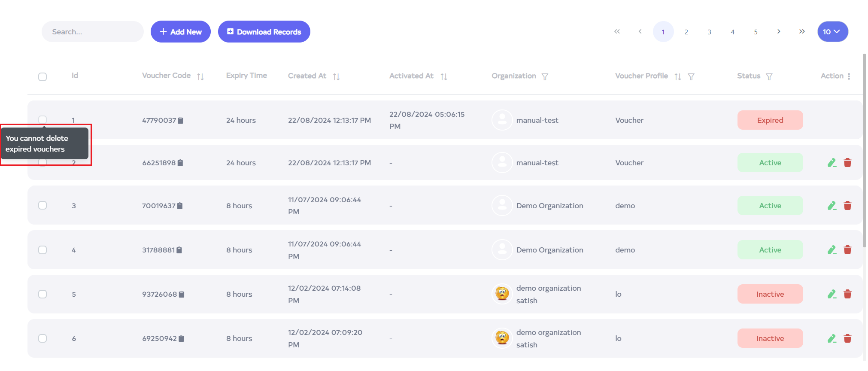Expand the rows-per-page dropdown showing 10
The width and height of the screenshot is (868, 371).
coord(832,32)
